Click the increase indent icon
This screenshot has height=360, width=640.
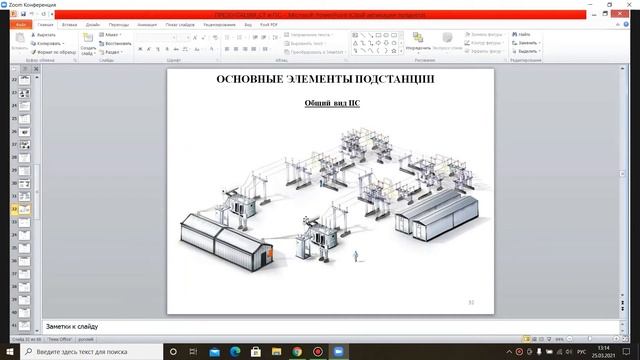pyautogui.click(x=264, y=38)
